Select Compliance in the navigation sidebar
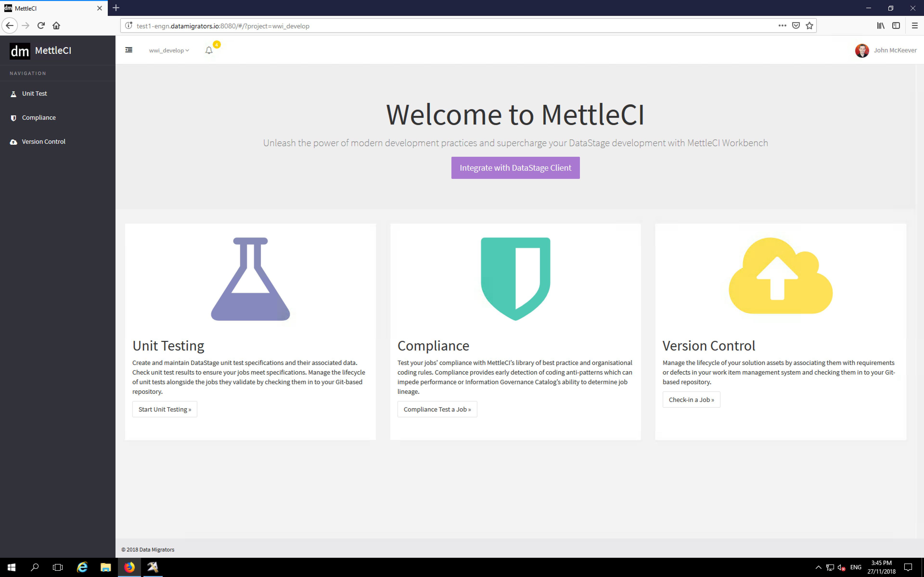 pyautogui.click(x=38, y=118)
